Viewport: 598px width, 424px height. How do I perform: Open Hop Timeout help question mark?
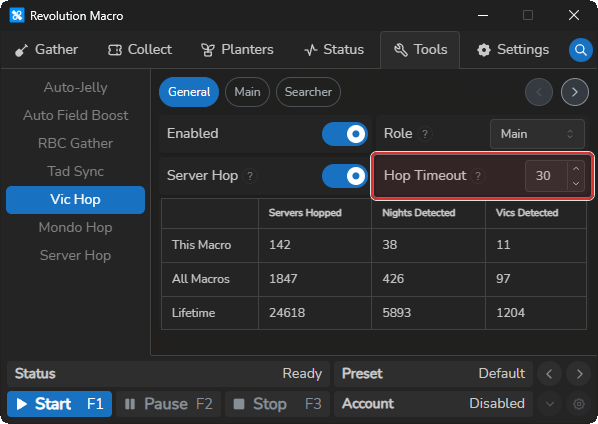coord(477,176)
